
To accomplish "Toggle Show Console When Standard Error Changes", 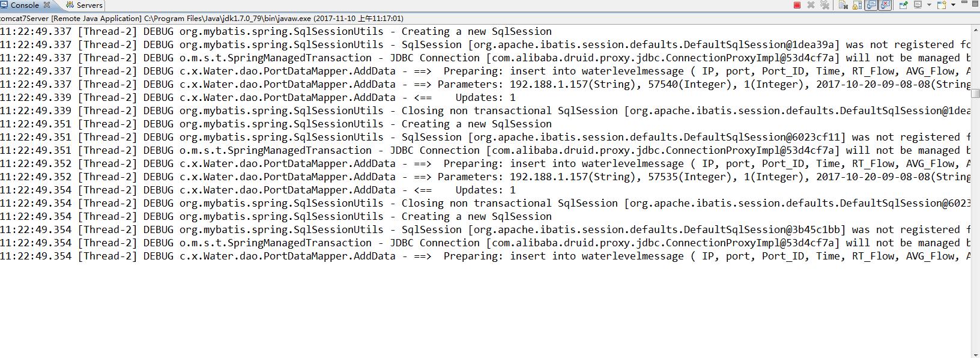I will tap(885, 5).
